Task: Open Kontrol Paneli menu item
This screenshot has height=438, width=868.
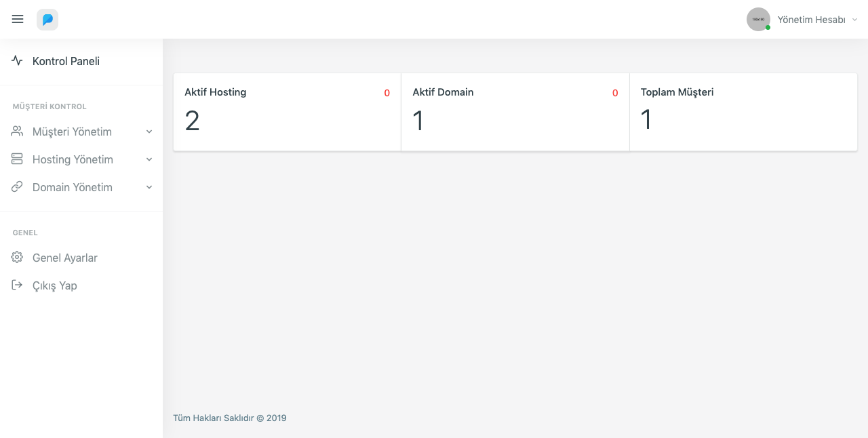Action: coord(66,61)
